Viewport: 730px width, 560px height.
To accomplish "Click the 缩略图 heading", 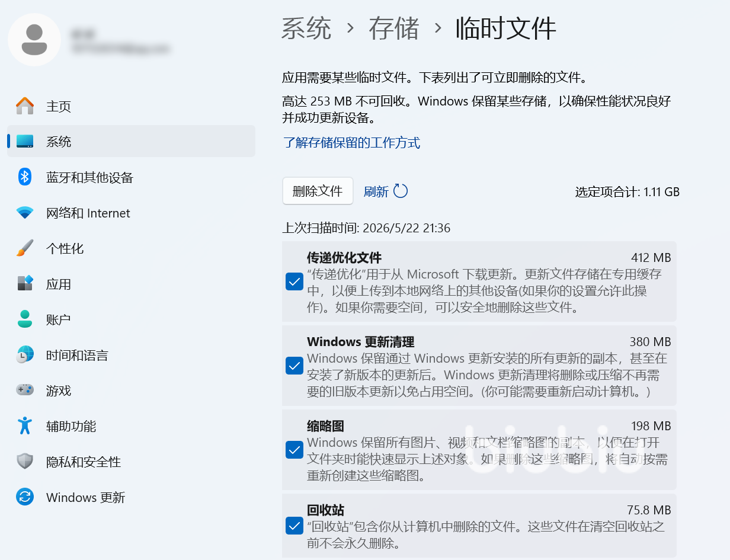I will click(x=325, y=426).
